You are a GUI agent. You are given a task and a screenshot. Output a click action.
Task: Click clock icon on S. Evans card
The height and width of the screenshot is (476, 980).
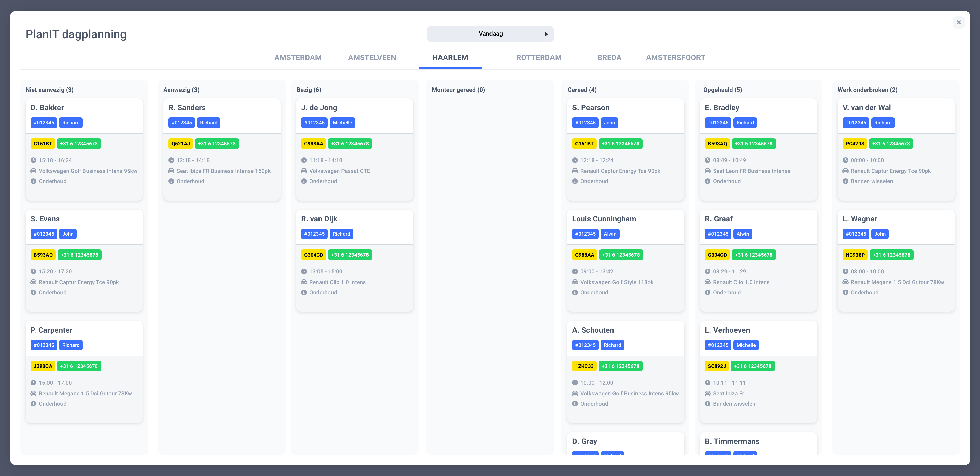click(x=33, y=271)
